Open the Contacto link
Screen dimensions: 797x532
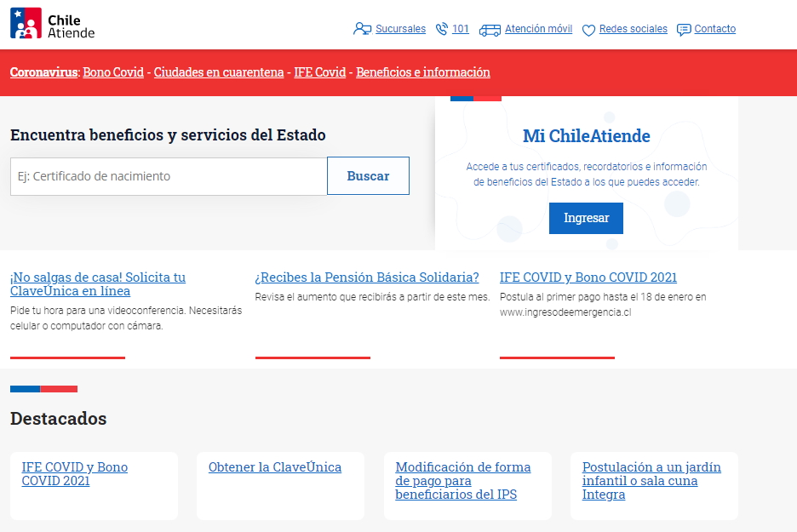click(714, 29)
